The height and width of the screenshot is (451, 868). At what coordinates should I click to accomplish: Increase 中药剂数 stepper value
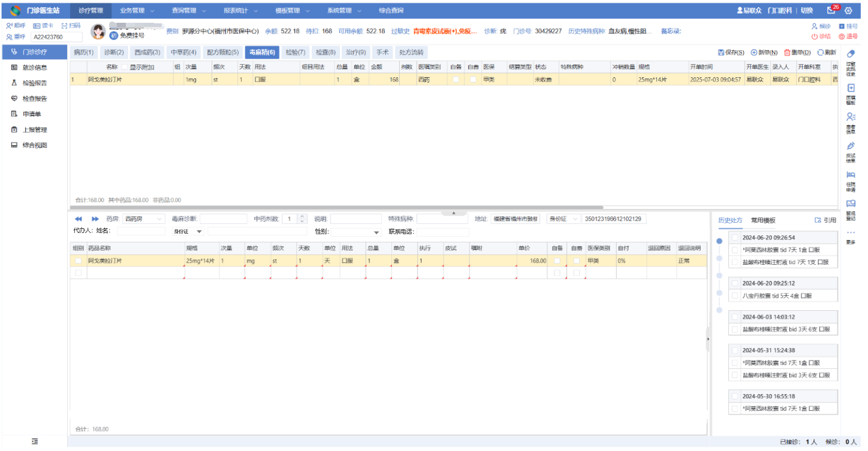[302, 217]
